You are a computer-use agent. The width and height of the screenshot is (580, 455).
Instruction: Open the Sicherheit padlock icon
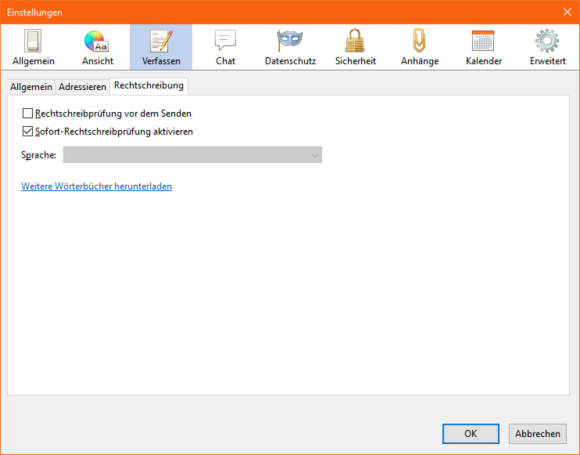click(355, 41)
